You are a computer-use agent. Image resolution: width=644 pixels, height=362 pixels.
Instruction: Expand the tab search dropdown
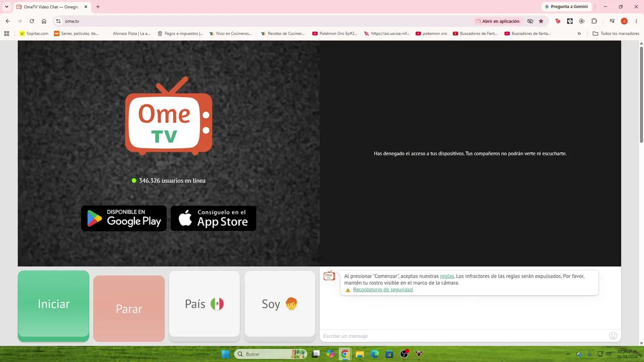point(7,7)
